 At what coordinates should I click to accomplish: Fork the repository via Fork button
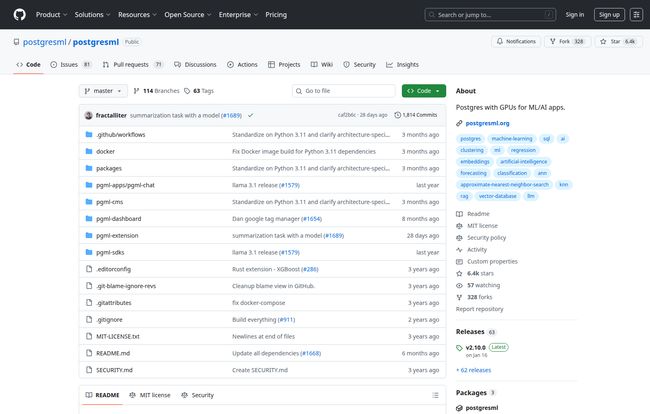[567, 41]
